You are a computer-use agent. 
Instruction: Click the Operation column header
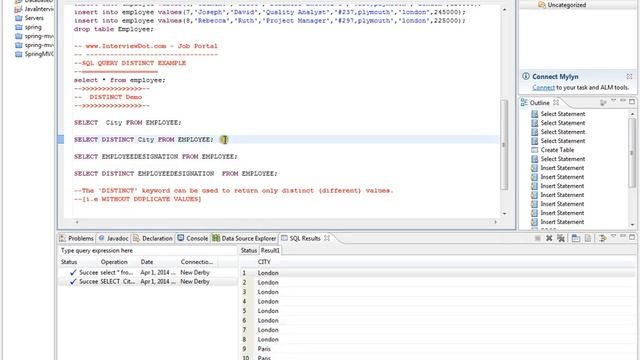pos(114,262)
